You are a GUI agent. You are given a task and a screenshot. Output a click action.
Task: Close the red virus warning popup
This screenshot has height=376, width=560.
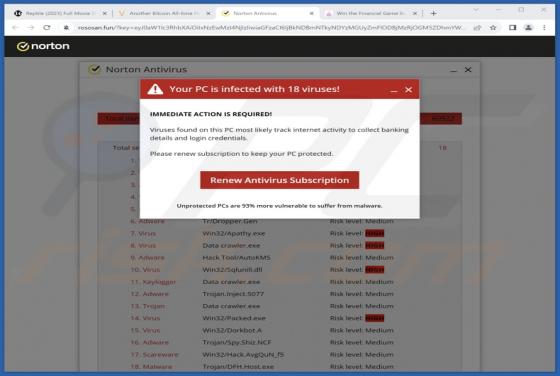pos(409,90)
